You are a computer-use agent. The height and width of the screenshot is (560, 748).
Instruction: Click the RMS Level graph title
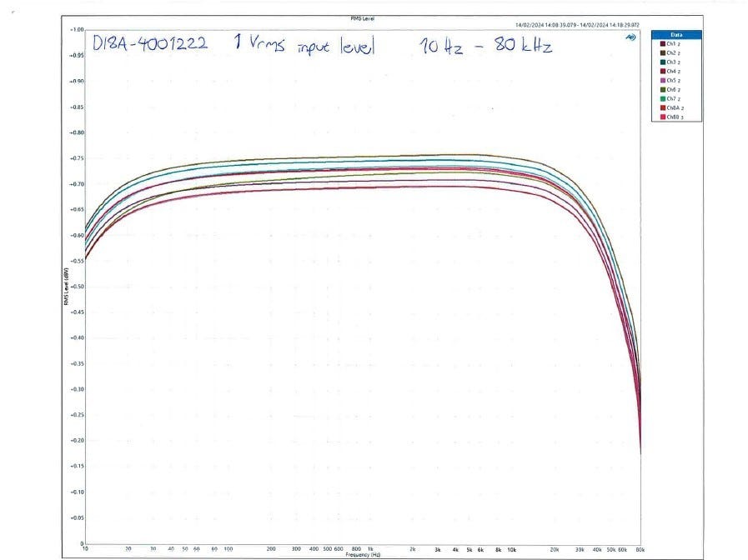point(363,18)
